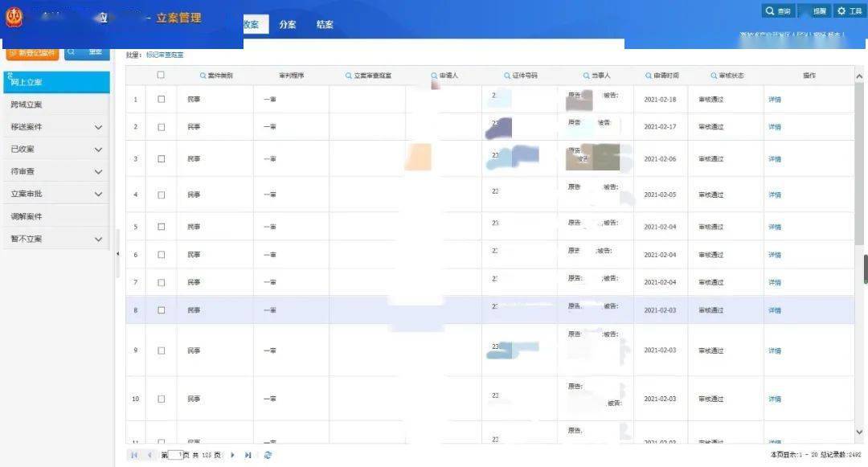Click the 提醒 reminder button
The height and width of the screenshot is (467, 868).
[x=814, y=11]
